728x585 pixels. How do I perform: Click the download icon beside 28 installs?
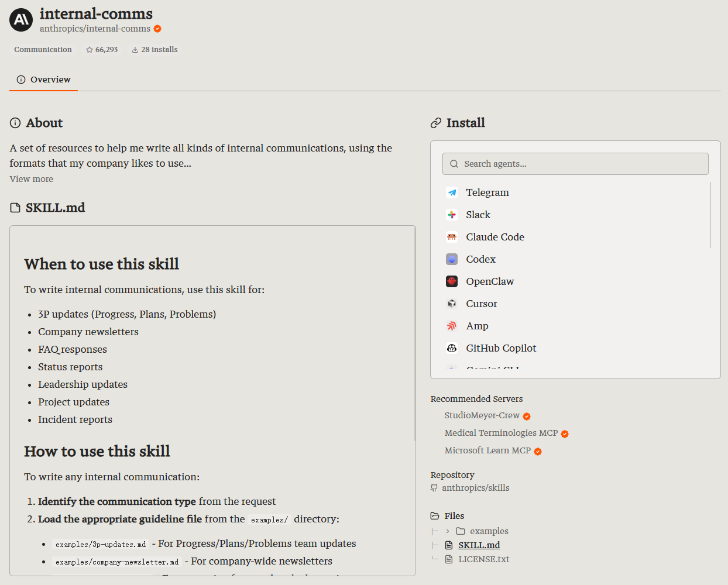click(x=135, y=50)
